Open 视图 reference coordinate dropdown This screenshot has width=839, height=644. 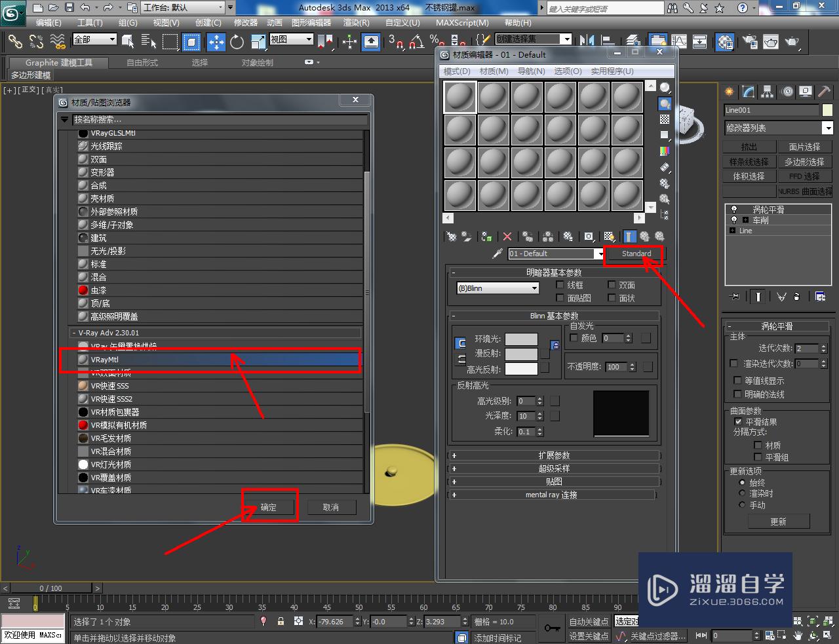292,39
